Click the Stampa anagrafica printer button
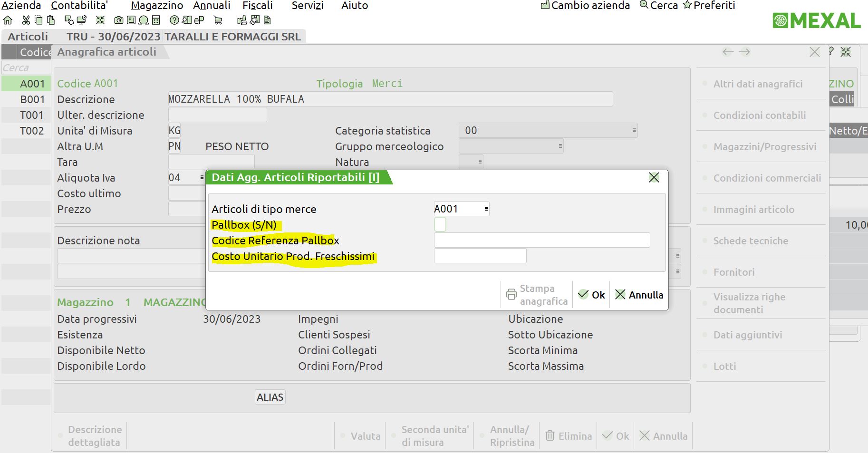 (537, 295)
